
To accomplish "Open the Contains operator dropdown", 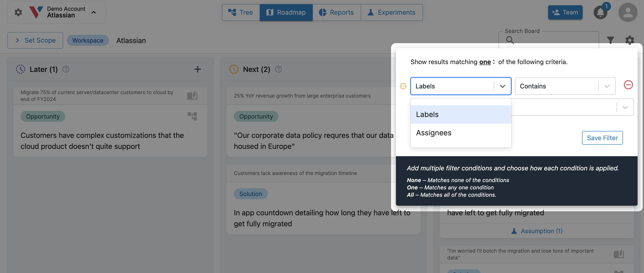I will tap(565, 86).
